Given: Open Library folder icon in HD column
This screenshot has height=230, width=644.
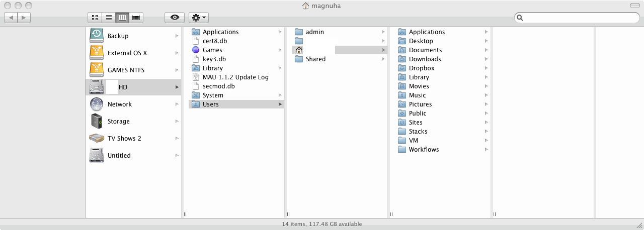Looking at the screenshot, I should click(x=196, y=68).
